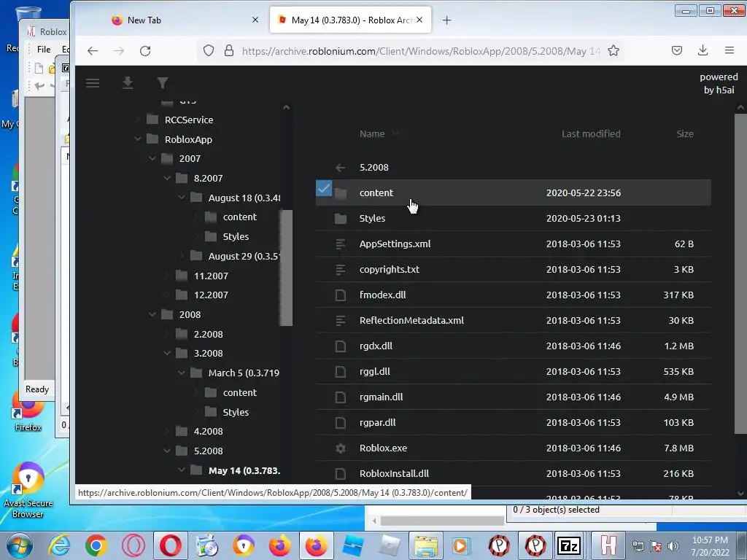Image resolution: width=747 pixels, height=560 pixels.
Task: Click the taskbar volume speaker icon
Action: pos(673,546)
